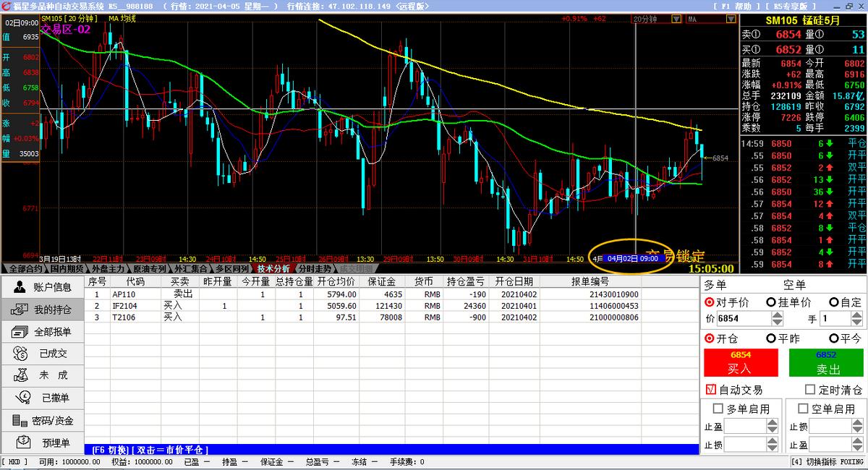The height and width of the screenshot is (470, 868).
Task: Click lot quantity input field
Action: (837, 319)
